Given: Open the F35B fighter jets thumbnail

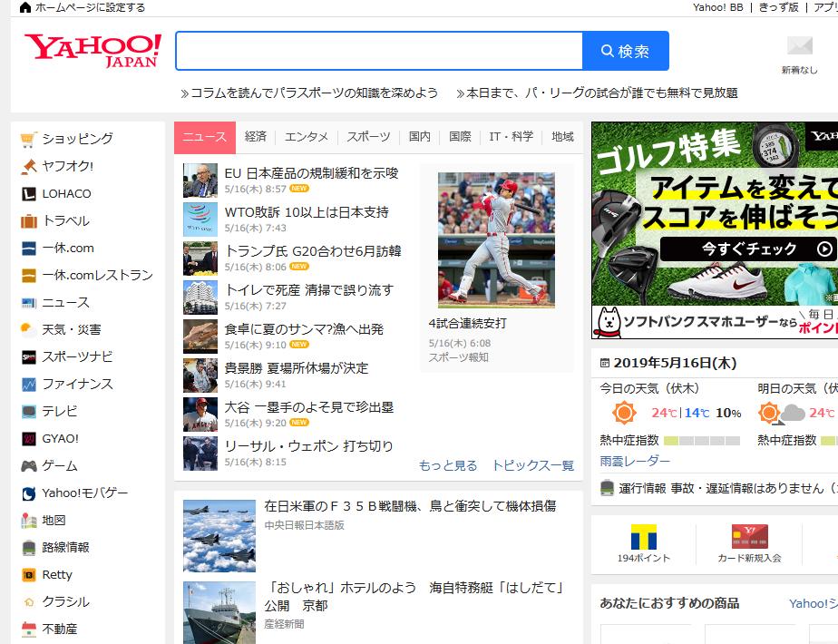Looking at the screenshot, I should [x=219, y=536].
